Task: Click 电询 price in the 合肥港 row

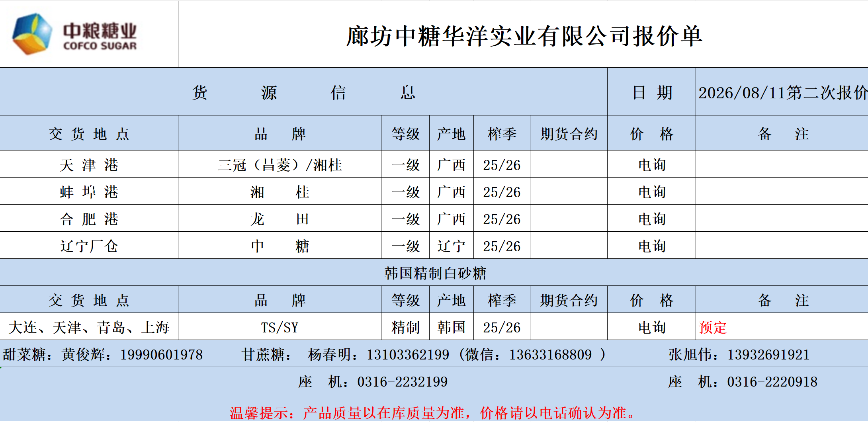Action: 652,219
